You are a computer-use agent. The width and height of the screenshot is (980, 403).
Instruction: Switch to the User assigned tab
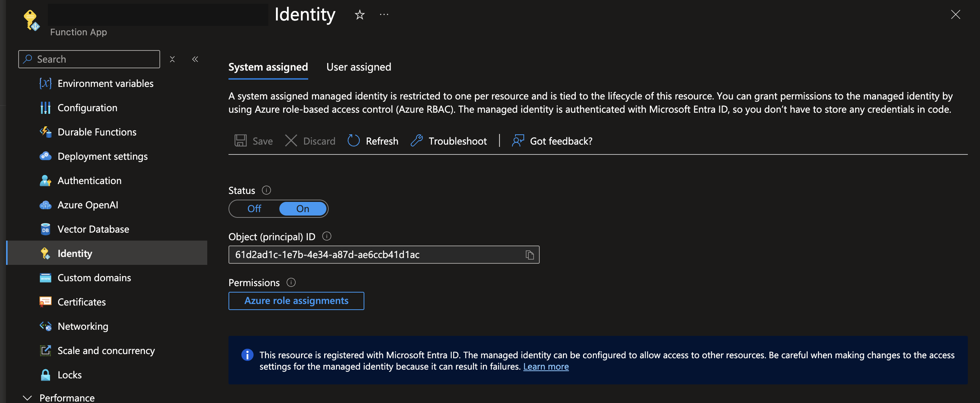click(358, 67)
